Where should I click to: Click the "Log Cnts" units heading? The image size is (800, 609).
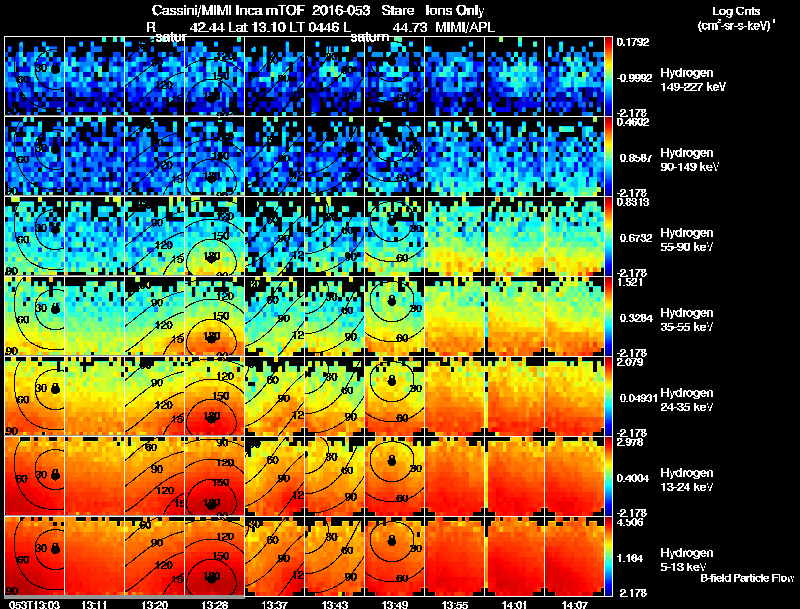pyautogui.click(x=736, y=11)
